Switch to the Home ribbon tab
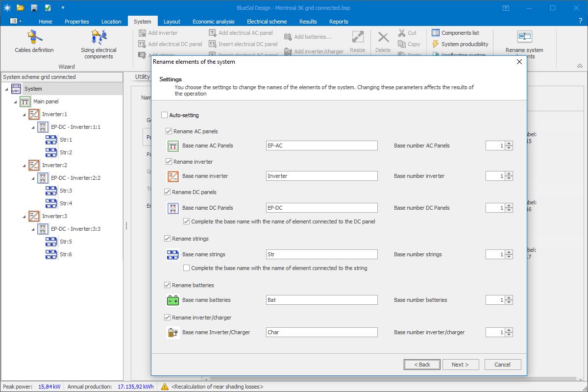The image size is (588, 392). [x=46, y=21]
